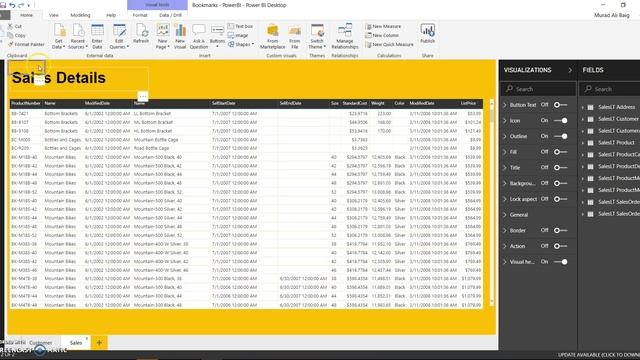
Task: Add a new report page
Action: tap(99, 343)
